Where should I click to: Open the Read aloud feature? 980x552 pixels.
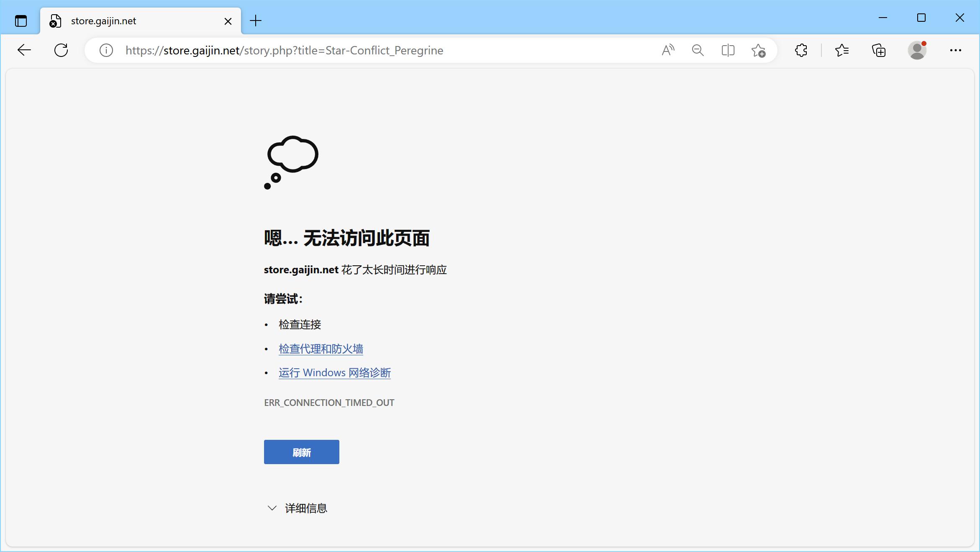[667, 50]
